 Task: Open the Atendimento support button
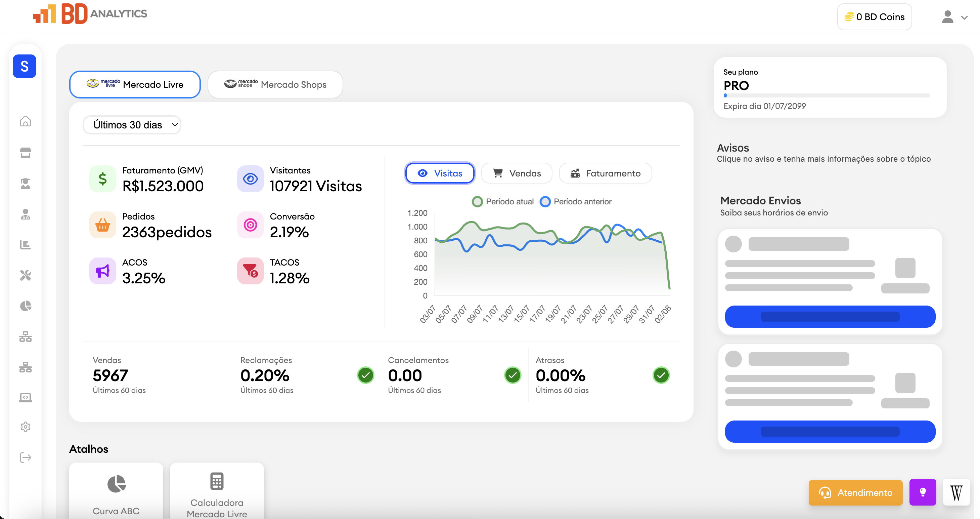[x=855, y=492]
